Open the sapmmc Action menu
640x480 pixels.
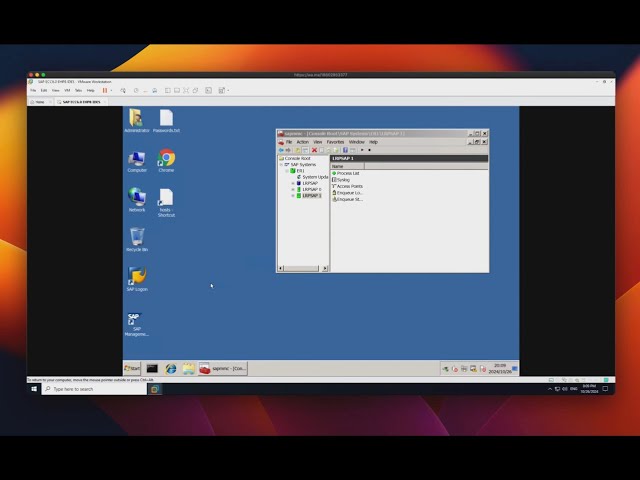coord(302,142)
